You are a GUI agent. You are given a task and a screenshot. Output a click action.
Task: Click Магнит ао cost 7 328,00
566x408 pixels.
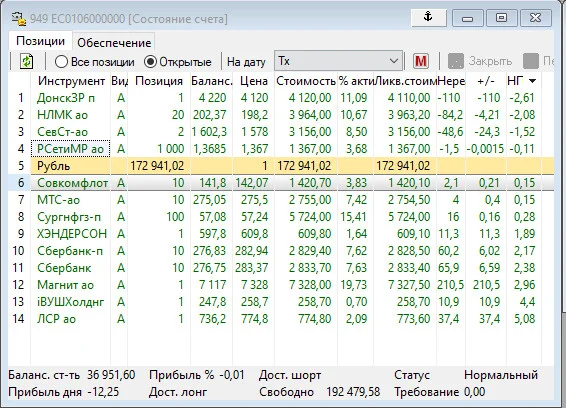pos(310,285)
